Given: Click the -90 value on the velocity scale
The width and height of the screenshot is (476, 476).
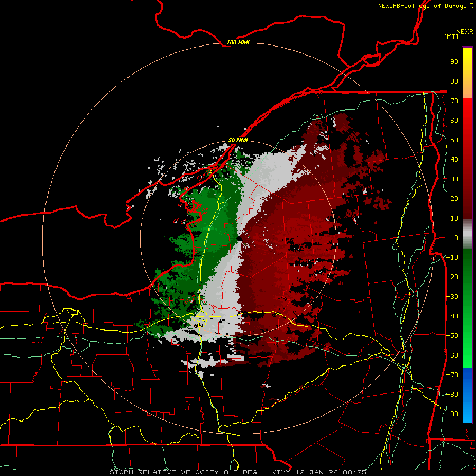Looking at the screenshot, I should [452, 414].
